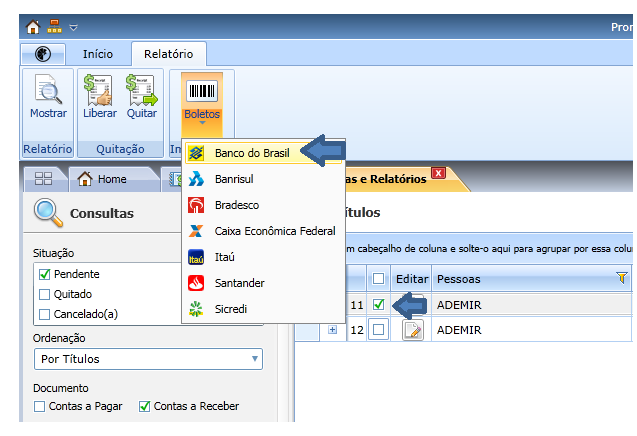Screen dimensions: 637x436
Task: Check the Contas a Pagar checkbox
Action: (x=39, y=406)
